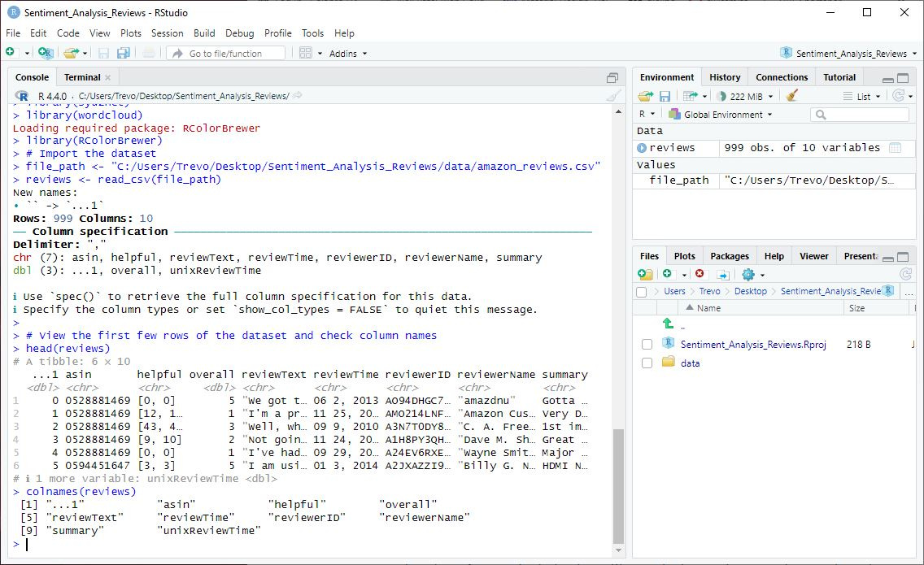Delete selected files with red icon
Viewport: 924px width, 565px height.
700,273
